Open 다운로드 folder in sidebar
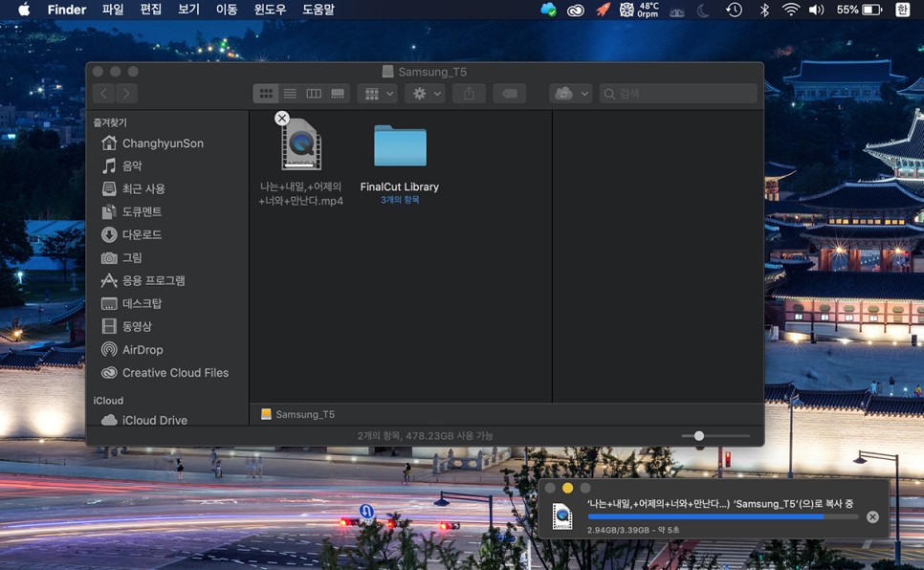This screenshot has height=570, width=924. pos(132,234)
